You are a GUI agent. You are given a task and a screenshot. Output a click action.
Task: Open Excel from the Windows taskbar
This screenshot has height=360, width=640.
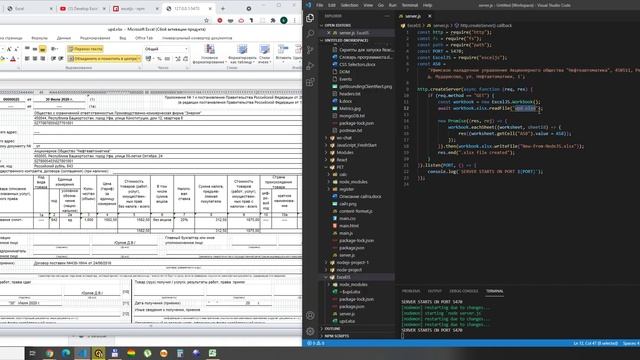coord(213,353)
